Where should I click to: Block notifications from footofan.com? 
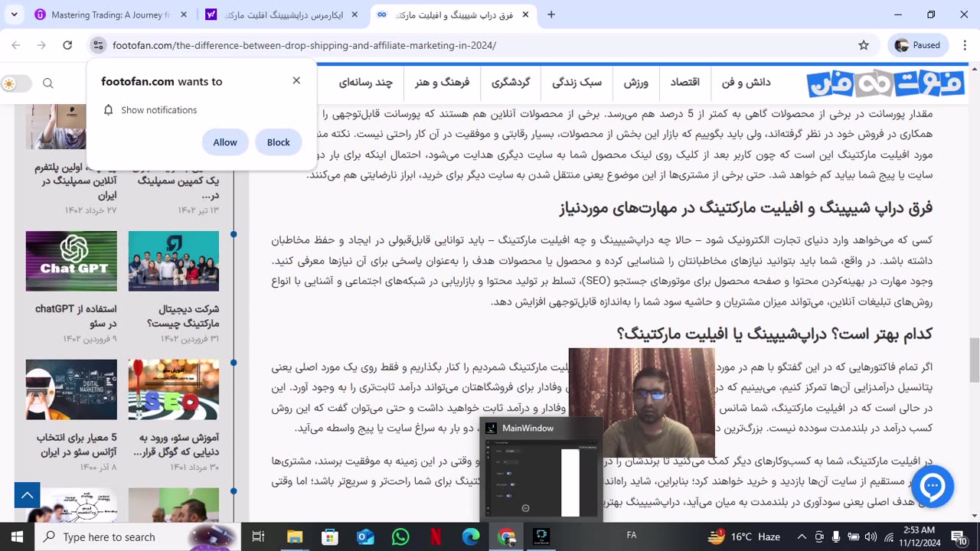click(x=279, y=142)
